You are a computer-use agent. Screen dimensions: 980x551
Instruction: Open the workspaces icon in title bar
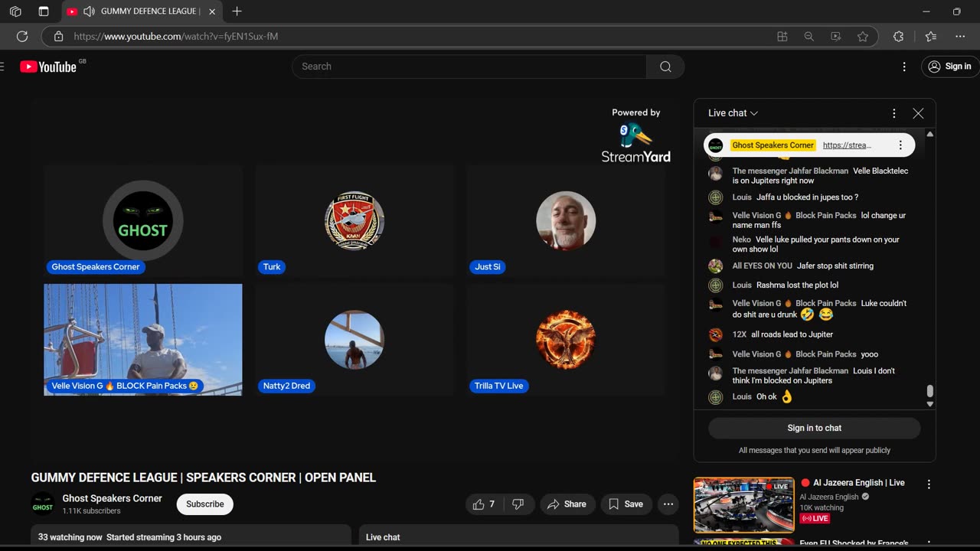[x=15, y=11]
